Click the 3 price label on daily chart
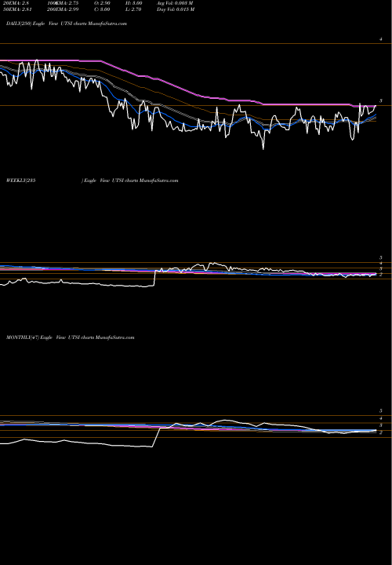 coord(381,101)
